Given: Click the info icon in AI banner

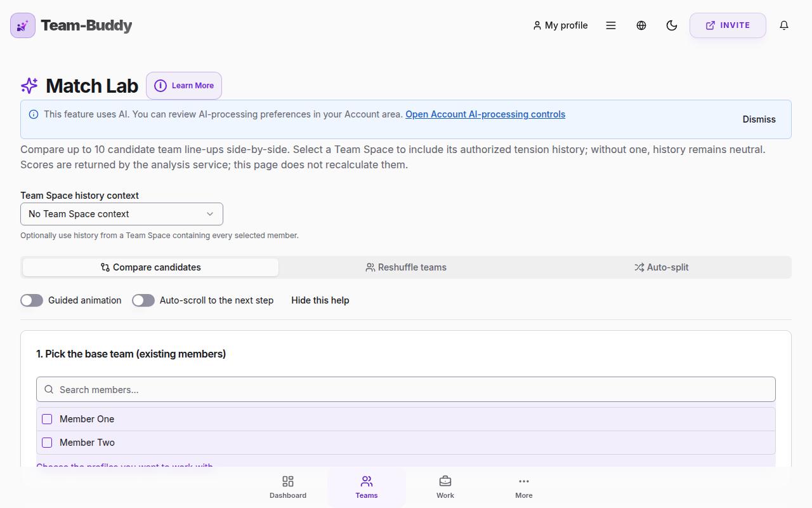Looking at the screenshot, I should click(34, 114).
